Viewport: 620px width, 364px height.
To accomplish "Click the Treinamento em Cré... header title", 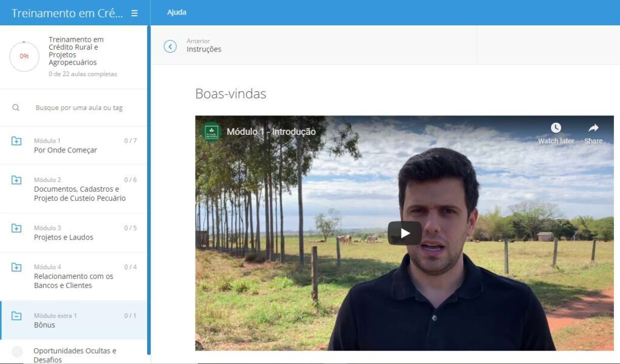I will tap(67, 13).
